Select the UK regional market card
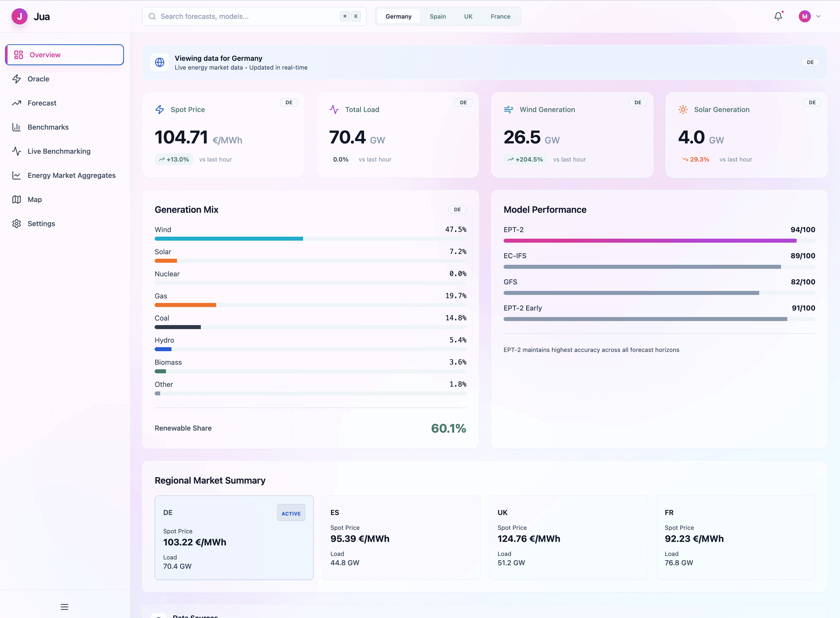840x618 pixels. click(568, 537)
